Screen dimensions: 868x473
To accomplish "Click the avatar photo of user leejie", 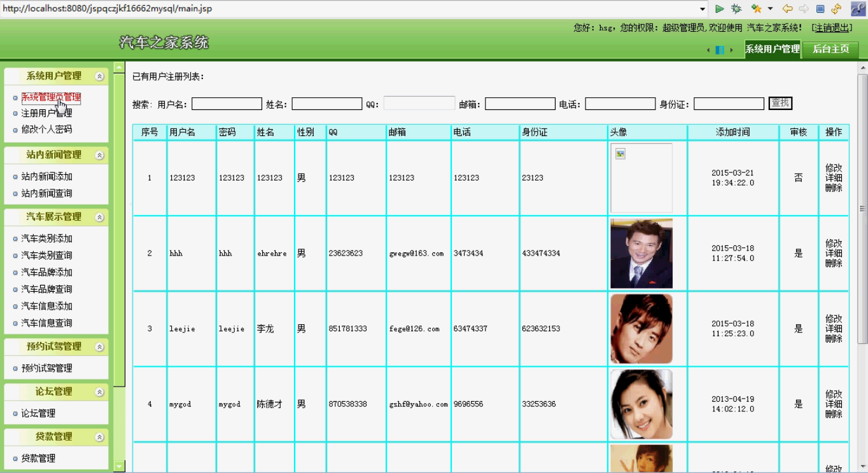I will 641,329.
